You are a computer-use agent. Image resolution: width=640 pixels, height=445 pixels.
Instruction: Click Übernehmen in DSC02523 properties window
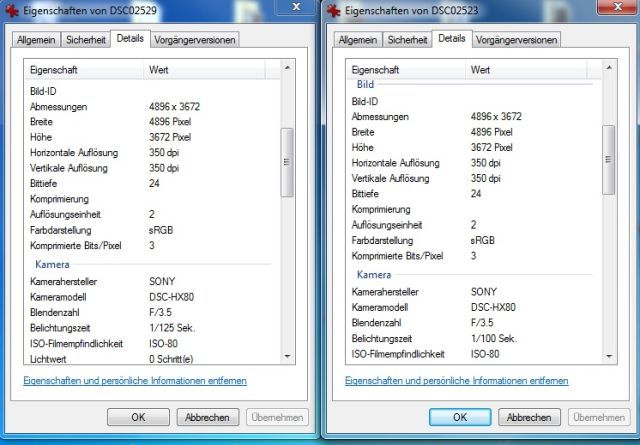coord(599,417)
